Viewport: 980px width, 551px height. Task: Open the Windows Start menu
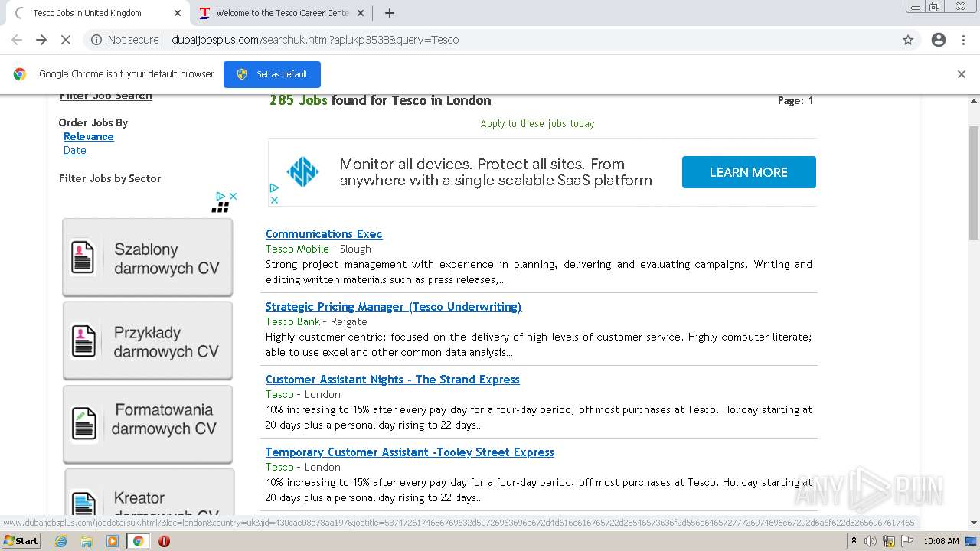(x=21, y=541)
